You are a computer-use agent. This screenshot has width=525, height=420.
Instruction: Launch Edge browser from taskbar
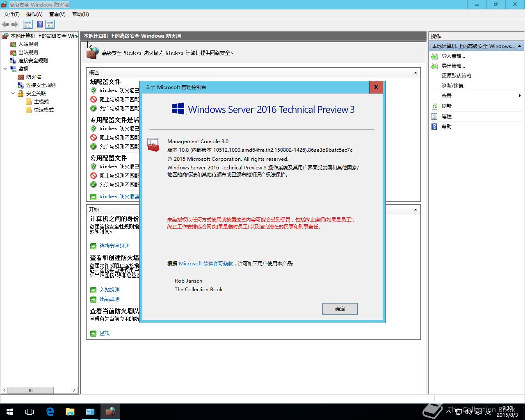click(x=50, y=412)
